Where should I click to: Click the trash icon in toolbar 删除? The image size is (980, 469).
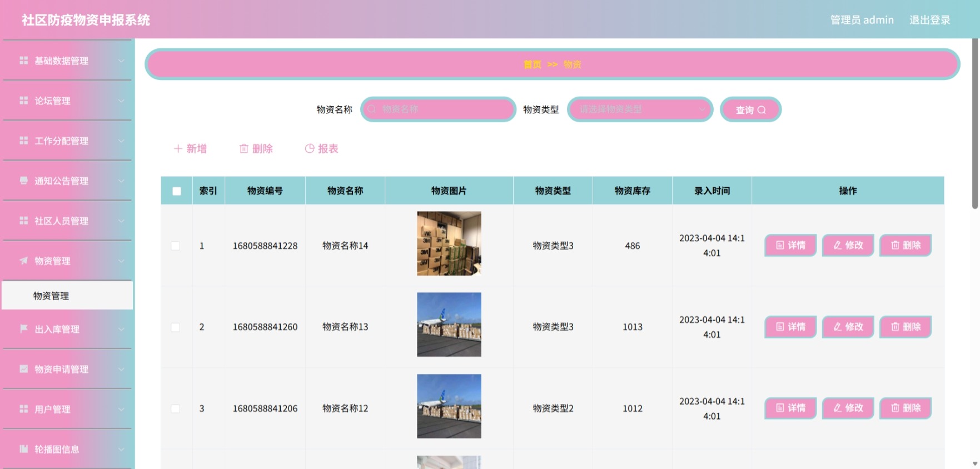click(x=243, y=148)
